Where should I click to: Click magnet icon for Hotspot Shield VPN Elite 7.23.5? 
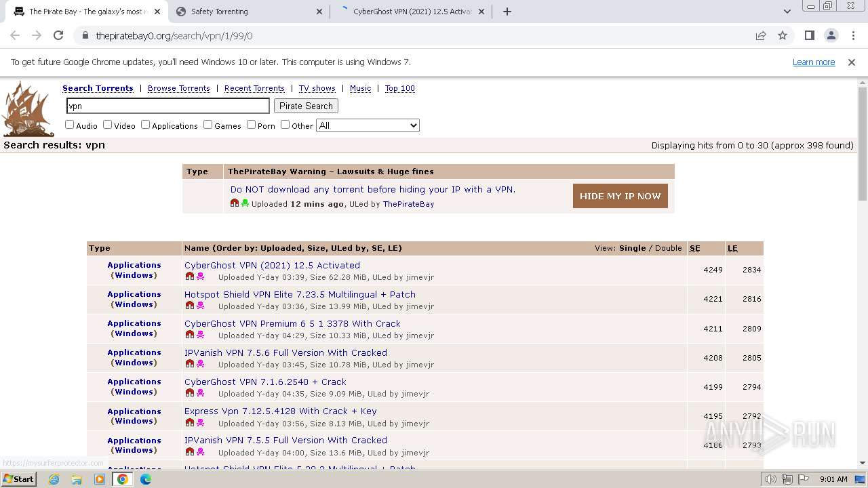point(190,306)
